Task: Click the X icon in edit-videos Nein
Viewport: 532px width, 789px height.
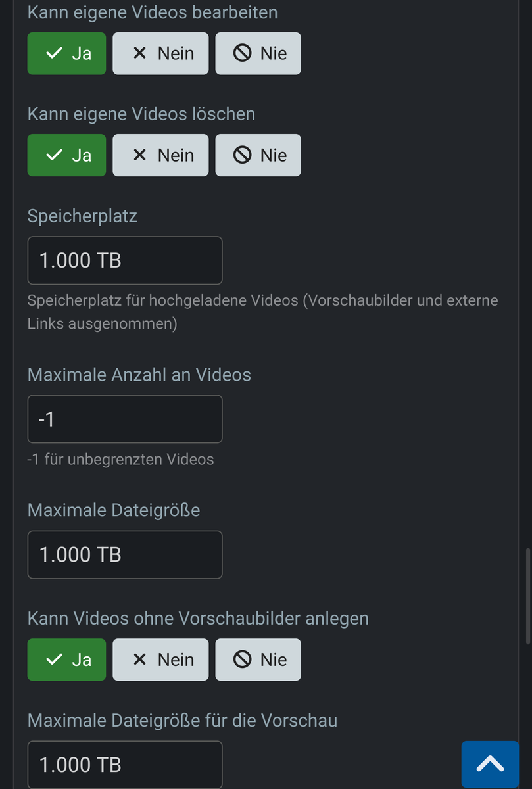Action: tap(139, 53)
